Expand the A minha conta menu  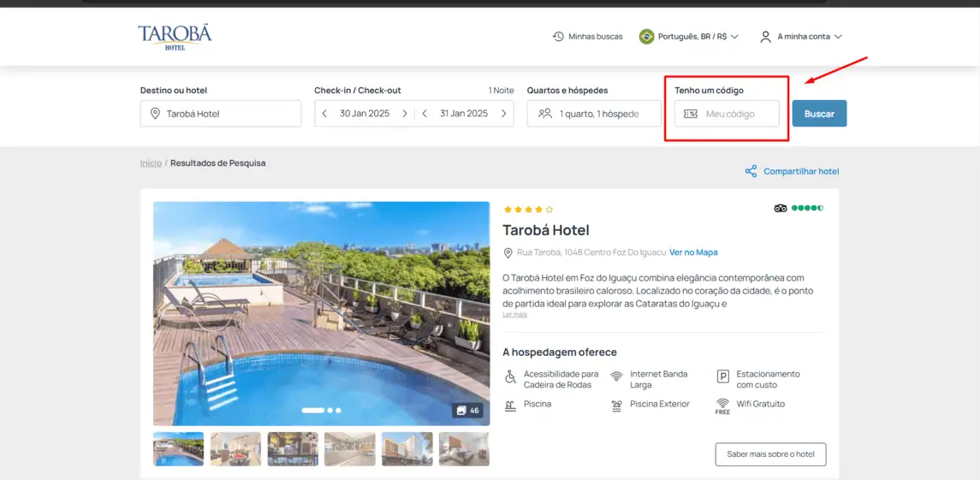800,36
